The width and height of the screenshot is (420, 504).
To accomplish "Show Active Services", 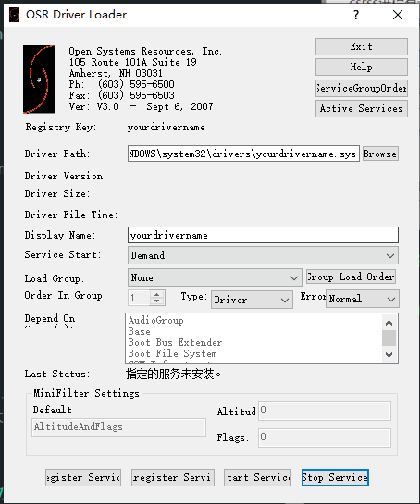I will [362, 108].
